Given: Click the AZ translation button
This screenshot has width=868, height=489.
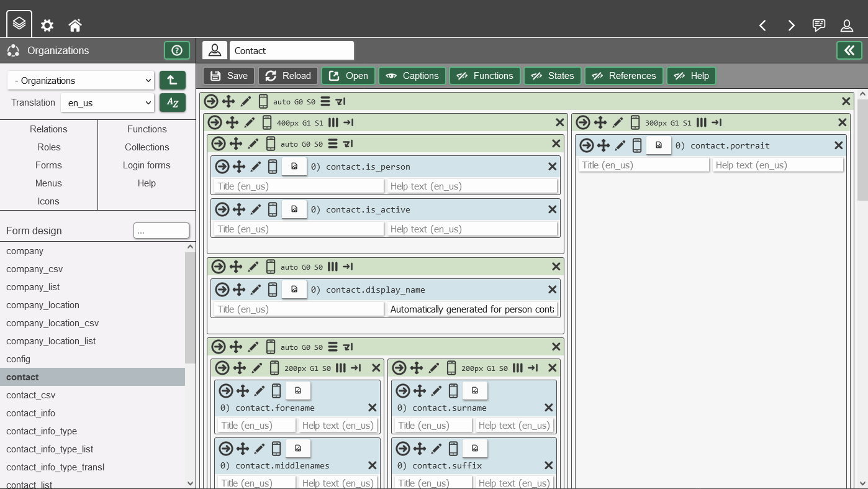Looking at the screenshot, I should click(173, 103).
